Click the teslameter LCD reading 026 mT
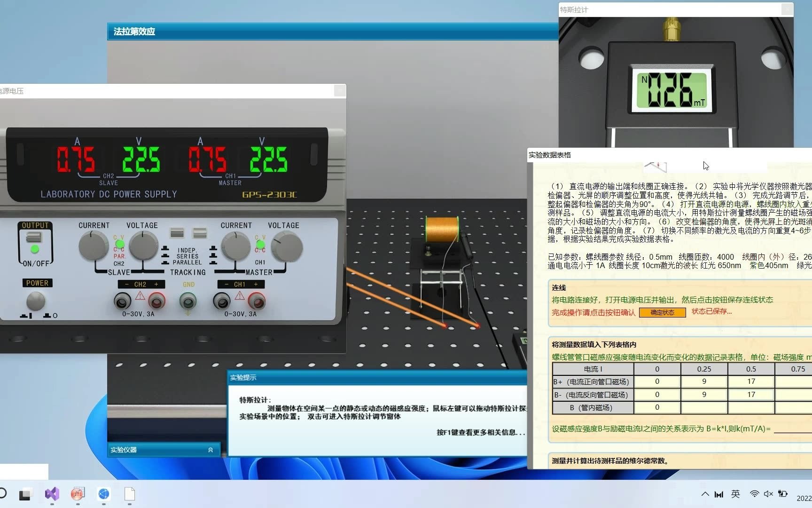Screen dimensions: 812x508 [671, 90]
